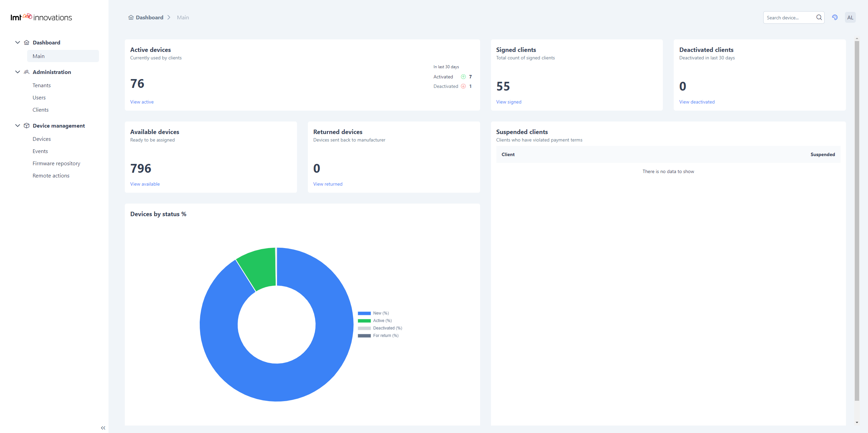The image size is (868, 433).
Task: Select the Dashboard home icon in the sidebar
Action: (27, 42)
